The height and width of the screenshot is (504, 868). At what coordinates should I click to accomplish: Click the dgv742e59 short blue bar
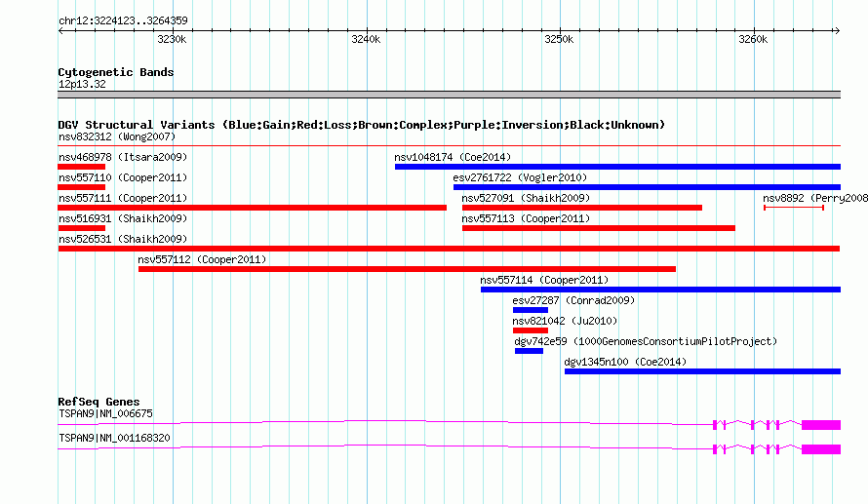pyautogui.click(x=529, y=351)
